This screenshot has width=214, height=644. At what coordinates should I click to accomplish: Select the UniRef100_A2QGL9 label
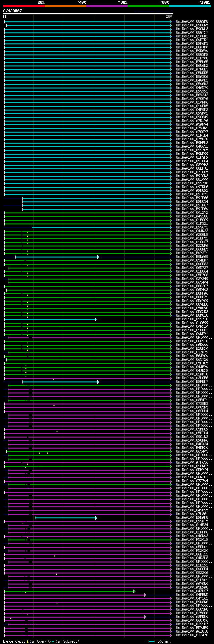pyautogui.click(x=192, y=234)
